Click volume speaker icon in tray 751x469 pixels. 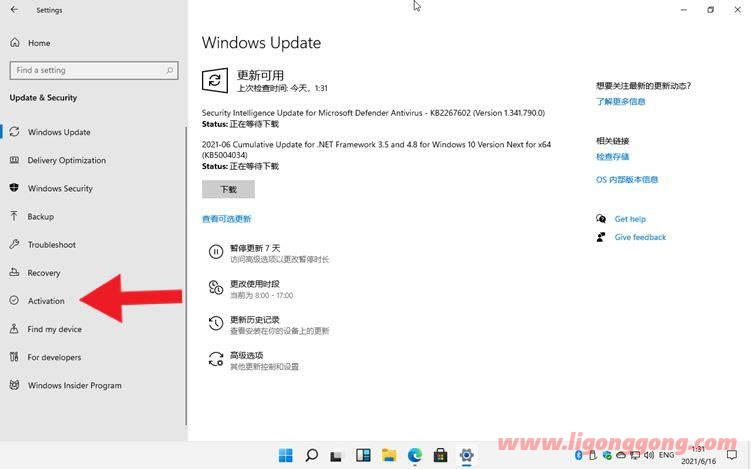[x=649, y=455]
